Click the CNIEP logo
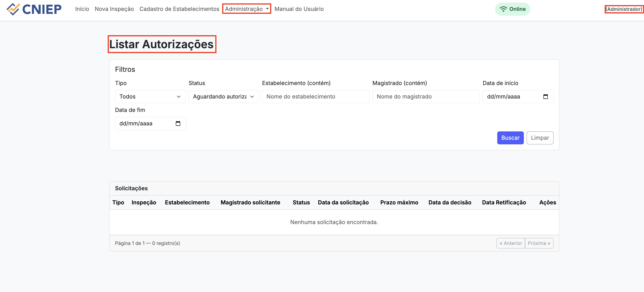 click(34, 9)
